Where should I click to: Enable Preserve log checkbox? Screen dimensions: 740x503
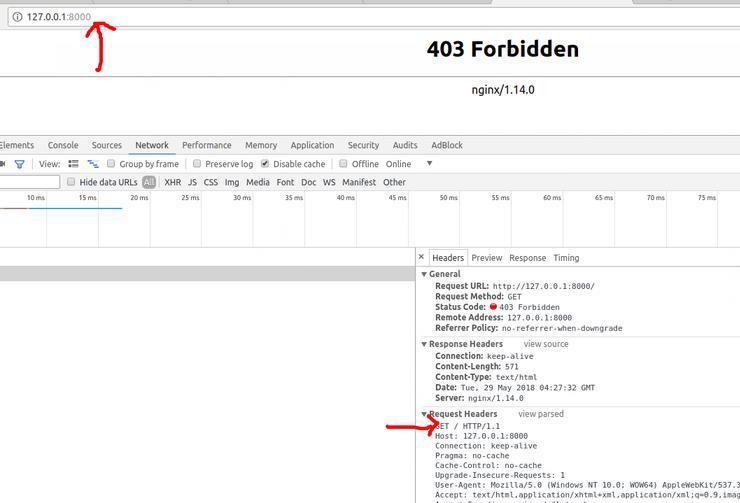coord(197,164)
